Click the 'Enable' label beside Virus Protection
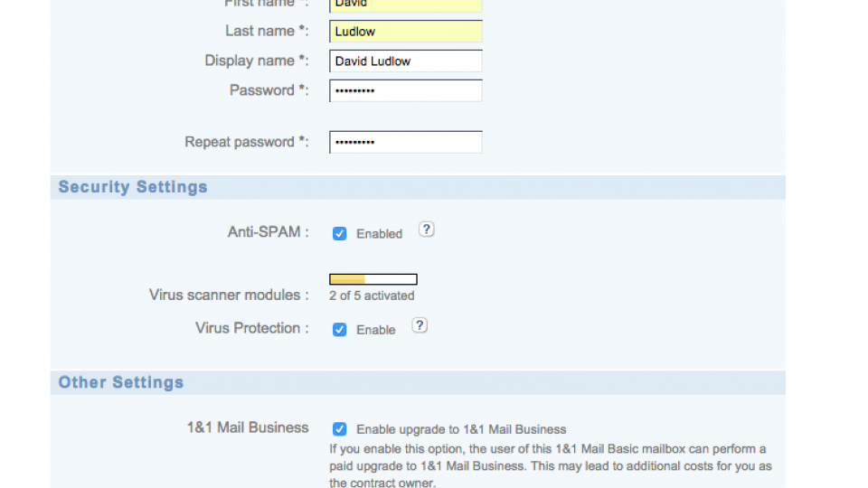 (x=376, y=330)
